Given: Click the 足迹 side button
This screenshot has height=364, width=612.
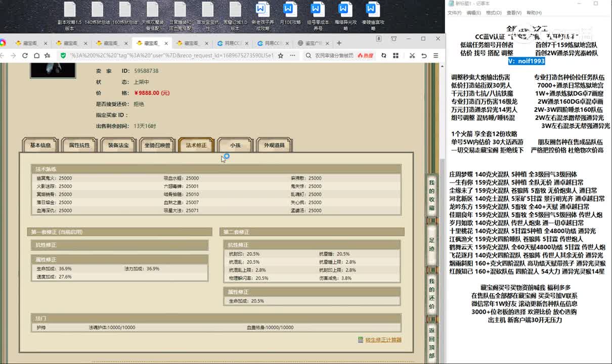Looking at the screenshot, I should click(x=431, y=245).
